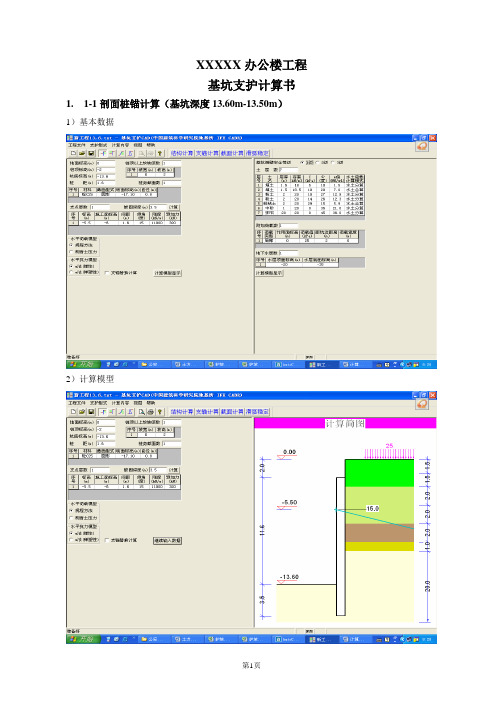
Task: Click folder taskbar item below upper window
Action: (x=154, y=364)
